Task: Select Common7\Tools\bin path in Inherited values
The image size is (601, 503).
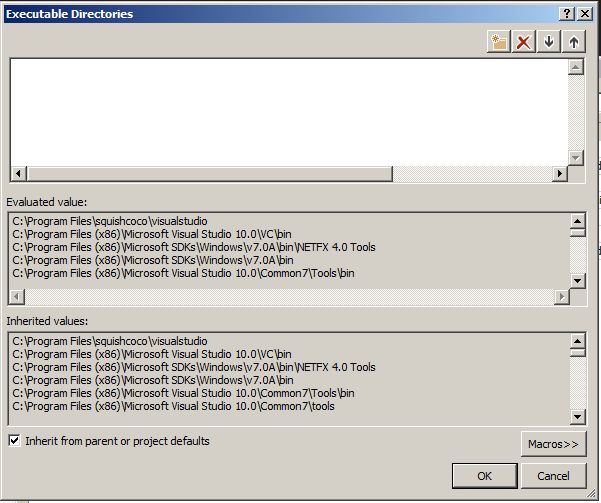Action: (x=183, y=393)
